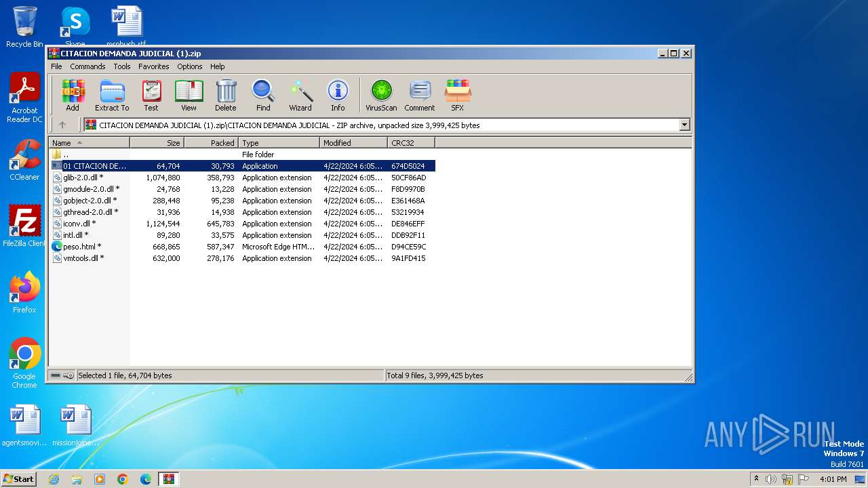Sort by Packed column header
Screen dimensions: 868x488
tap(212, 143)
